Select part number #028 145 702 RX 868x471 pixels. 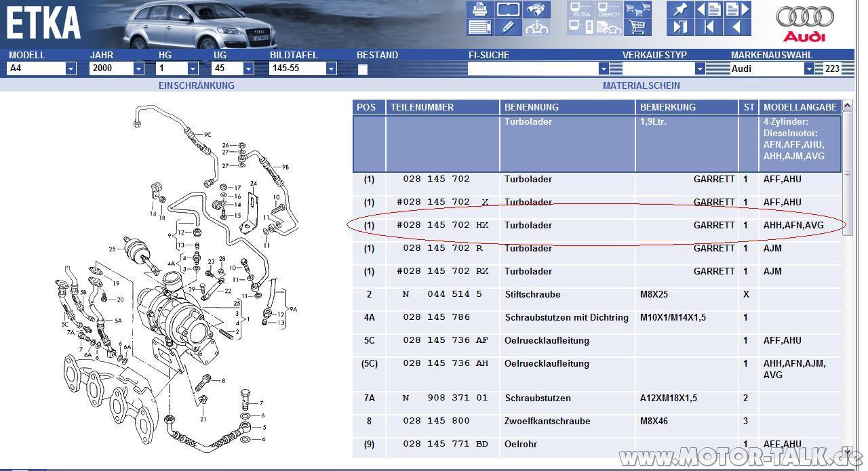click(442, 272)
